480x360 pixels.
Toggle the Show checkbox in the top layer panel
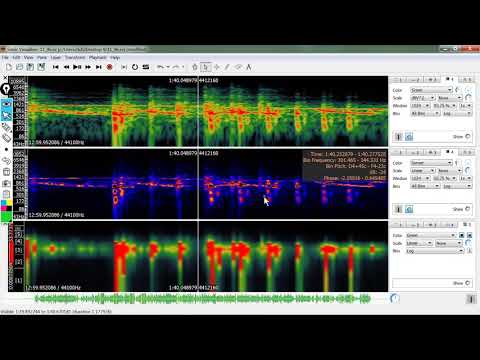pyautogui.click(x=467, y=136)
